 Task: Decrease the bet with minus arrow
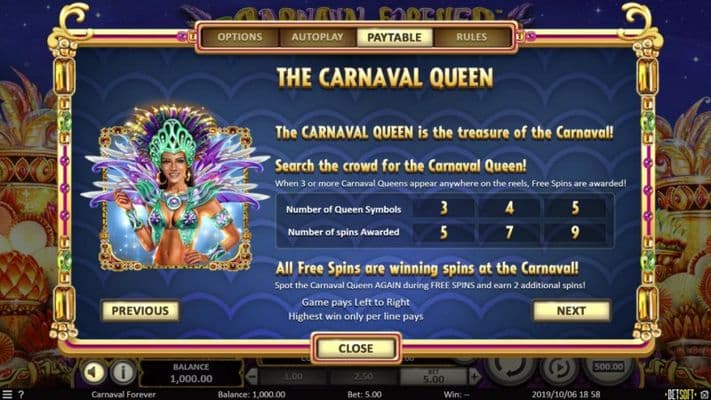point(252,376)
